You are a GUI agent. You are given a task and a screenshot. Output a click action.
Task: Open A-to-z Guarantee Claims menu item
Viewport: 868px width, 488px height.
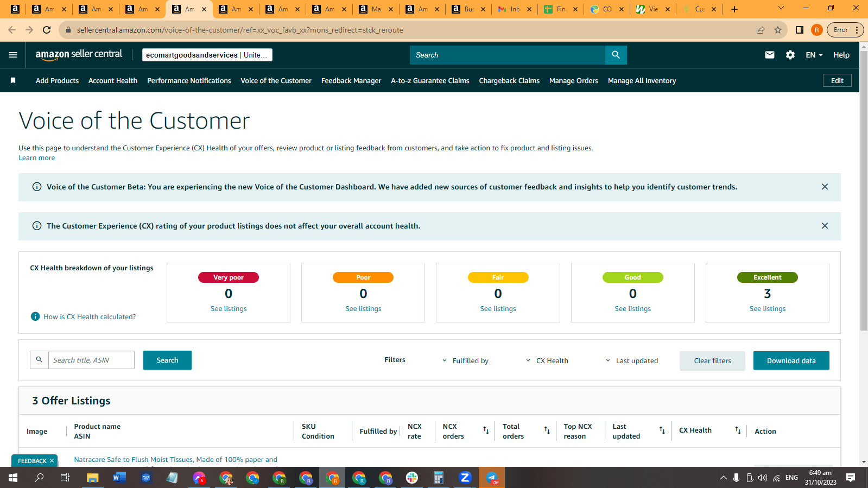pos(430,80)
